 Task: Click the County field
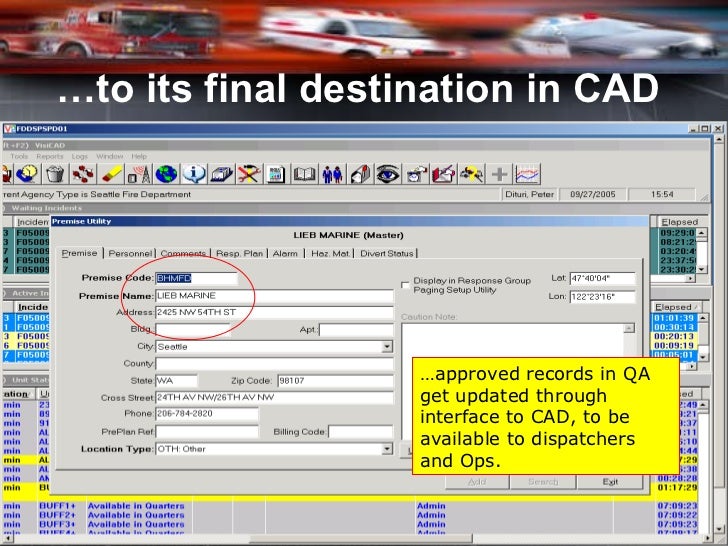(274, 364)
